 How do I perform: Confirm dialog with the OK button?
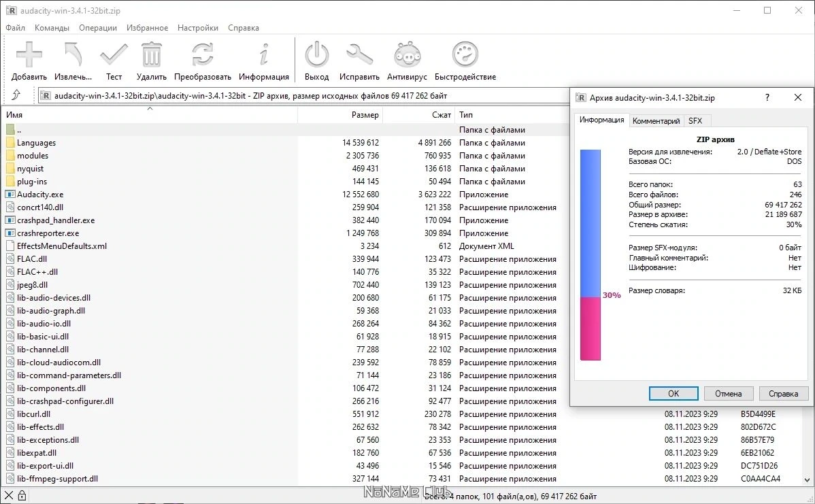point(673,393)
